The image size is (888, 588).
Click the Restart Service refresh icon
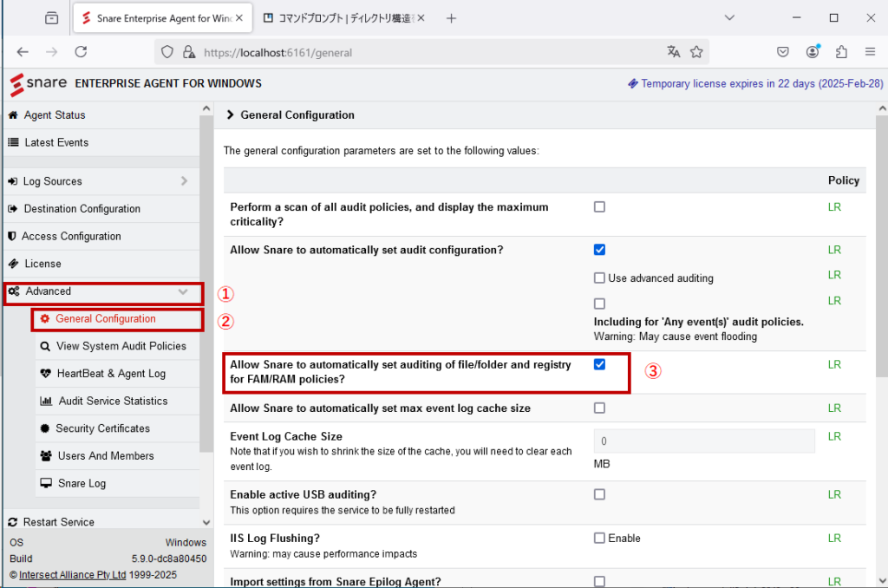click(12, 522)
